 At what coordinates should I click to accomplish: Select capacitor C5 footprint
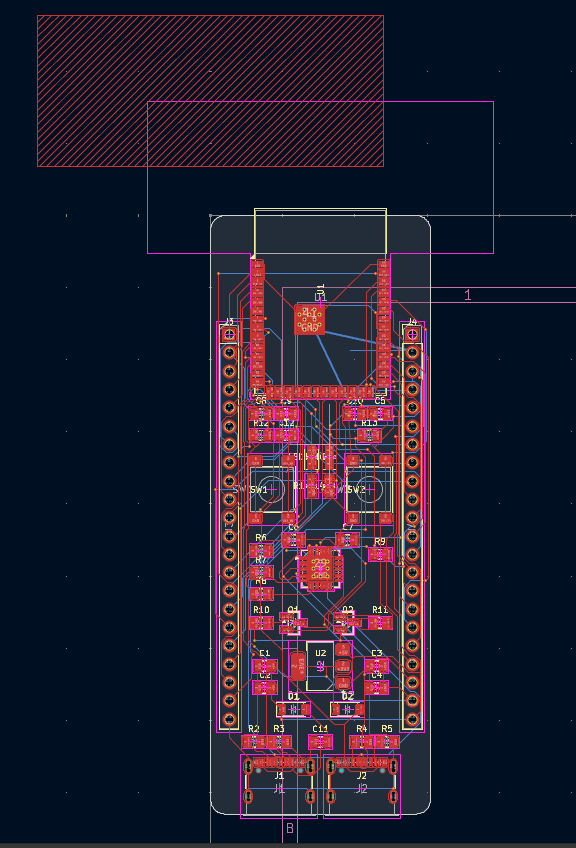click(380, 414)
